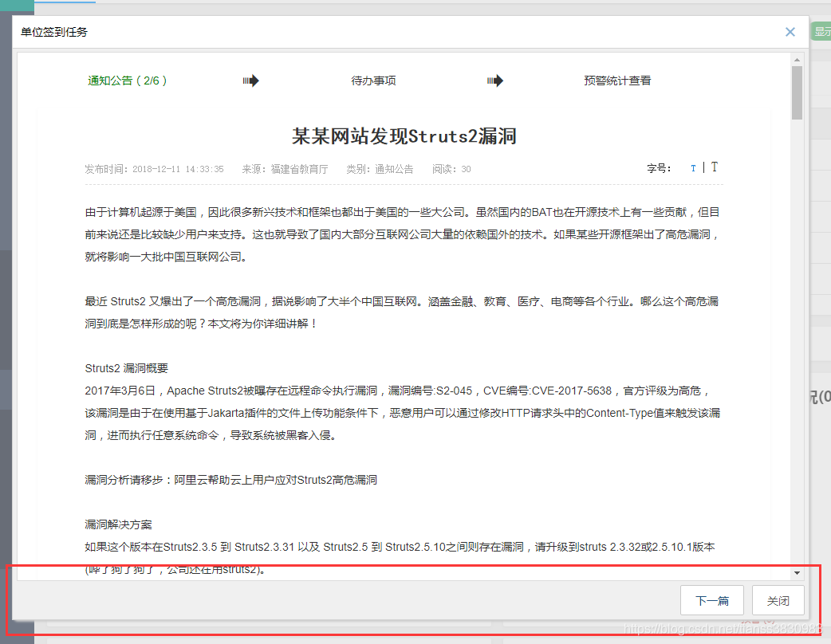The width and height of the screenshot is (831, 644).
Task: Open the 通知公告 (2/6) step
Action: [x=127, y=80]
